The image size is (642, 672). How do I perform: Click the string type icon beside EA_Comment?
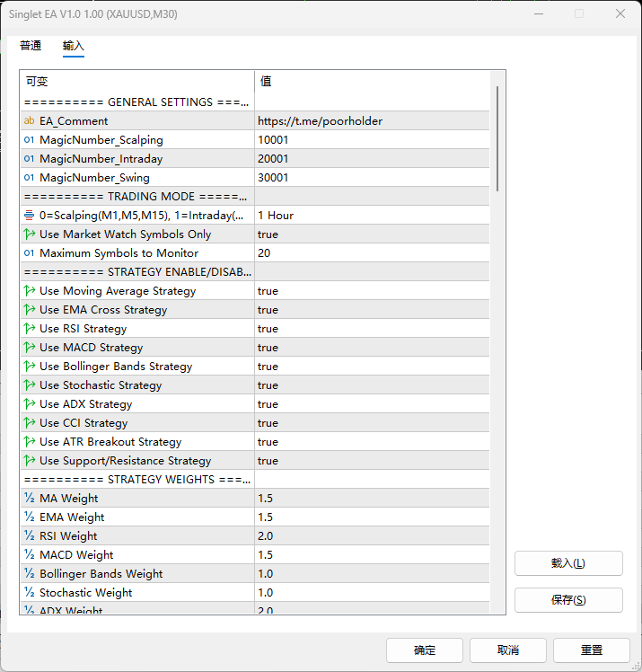pos(30,121)
